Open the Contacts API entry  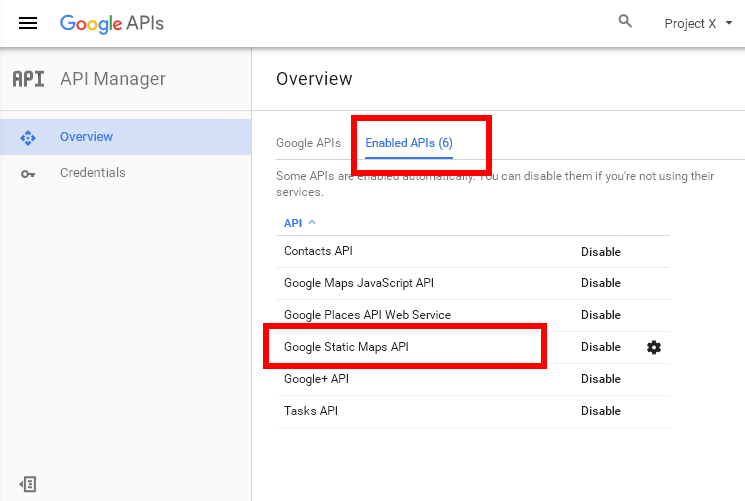point(318,251)
